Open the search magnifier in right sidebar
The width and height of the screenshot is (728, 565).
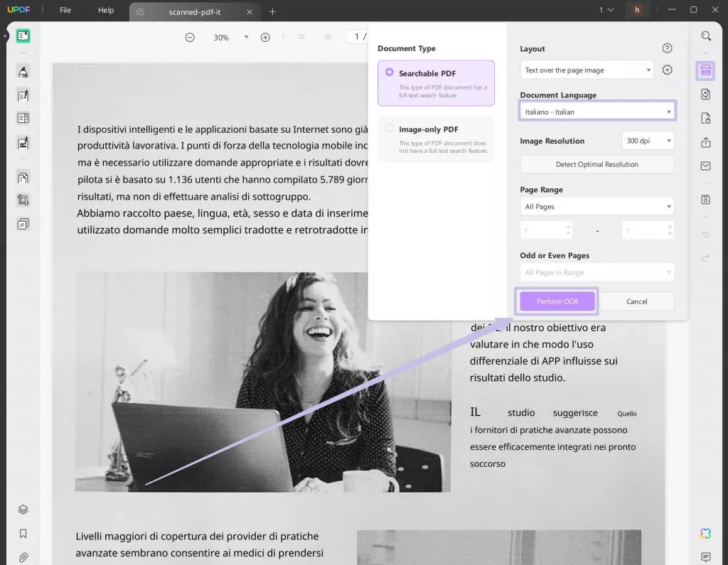coord(706,36)
